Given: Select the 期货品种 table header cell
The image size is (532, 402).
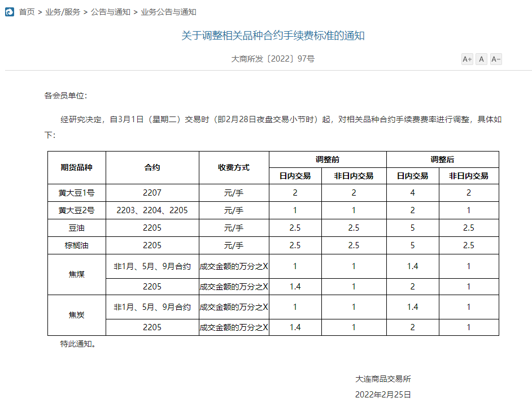Looking at the screenshot, I should (76, 167).
